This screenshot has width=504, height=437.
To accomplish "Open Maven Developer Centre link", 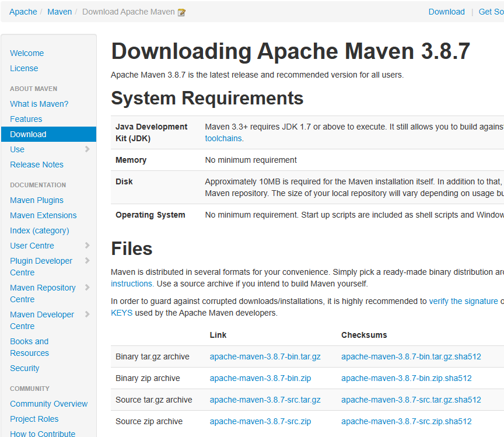I will (42, 320).
